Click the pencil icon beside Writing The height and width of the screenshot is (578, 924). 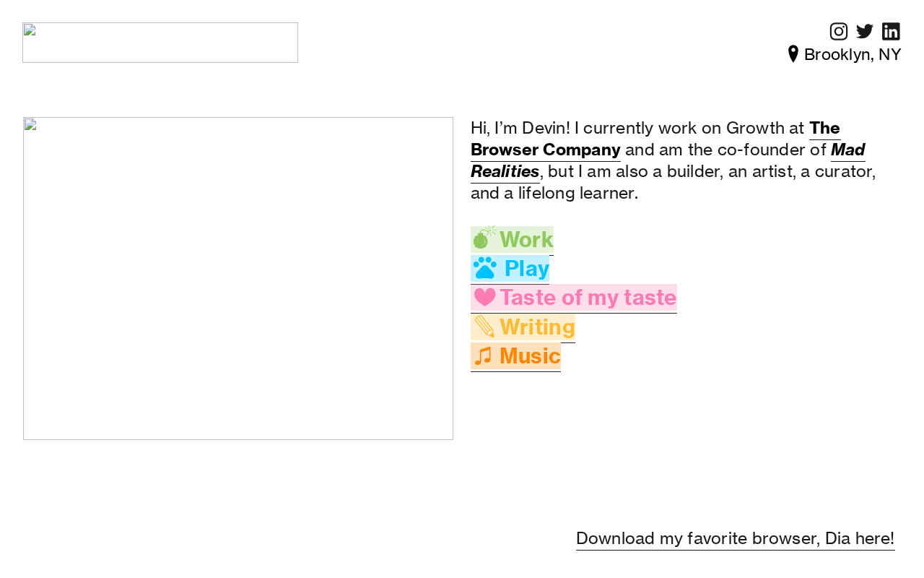[484, 327]
